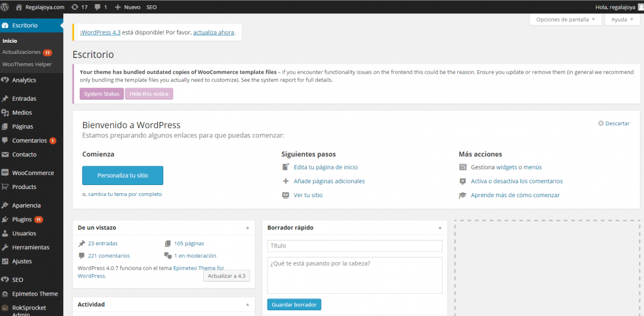Viewport: 644px width, 316px height.
Task: Click the Contacto envelope icon
Action: coord(5,154)
